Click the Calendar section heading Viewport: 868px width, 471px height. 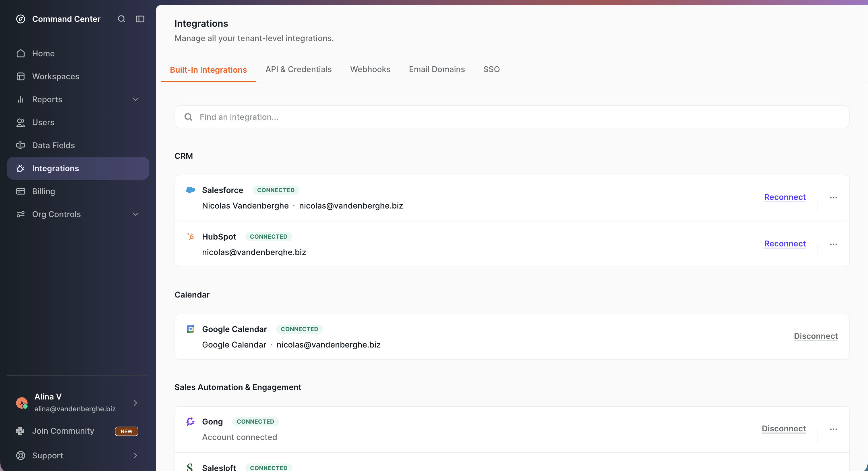192,294
